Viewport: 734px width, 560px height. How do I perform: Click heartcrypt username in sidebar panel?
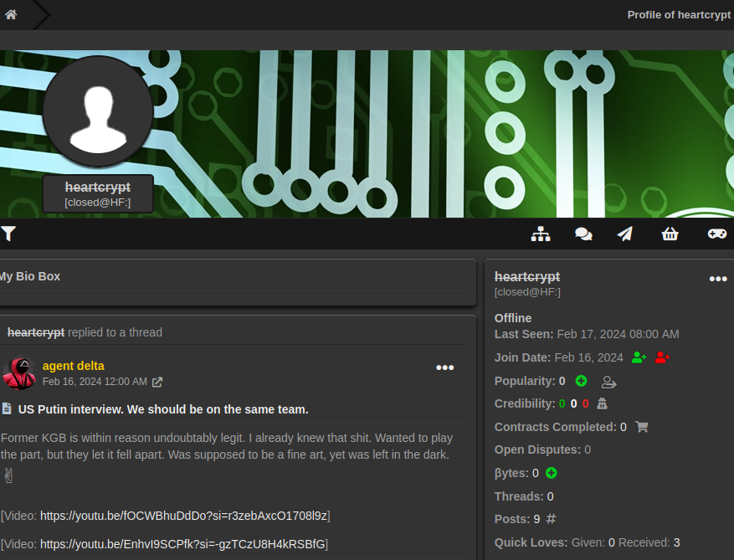tap(527, 277)
